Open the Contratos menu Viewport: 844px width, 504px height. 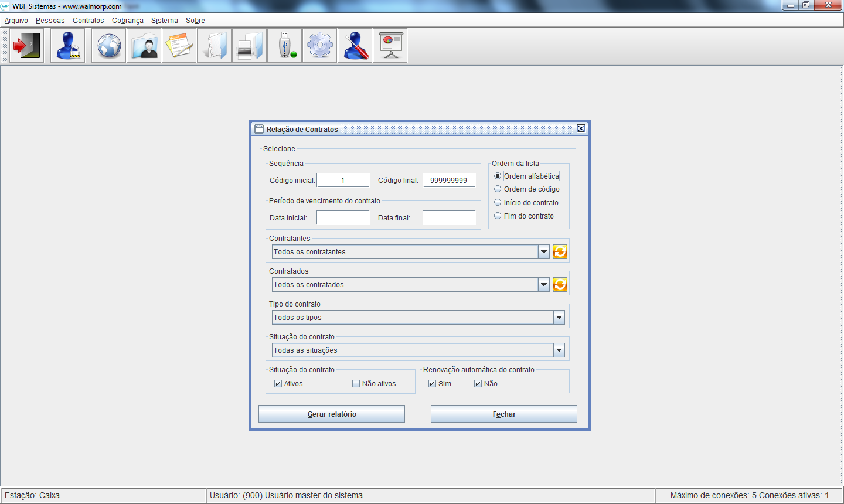click(x=88, y=21)
